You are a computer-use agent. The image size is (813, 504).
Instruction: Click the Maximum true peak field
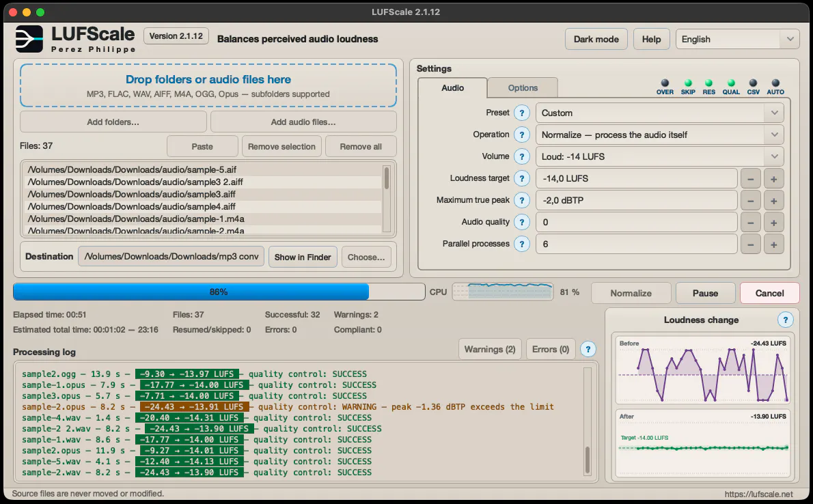(636, 200)
